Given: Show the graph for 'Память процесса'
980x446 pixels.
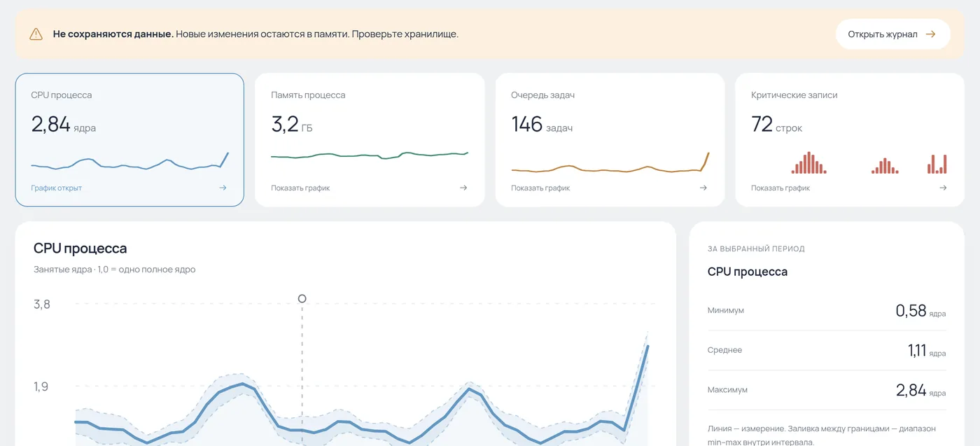Looking at the screenshot, I should pyautogui.click(x=300, y=188).
